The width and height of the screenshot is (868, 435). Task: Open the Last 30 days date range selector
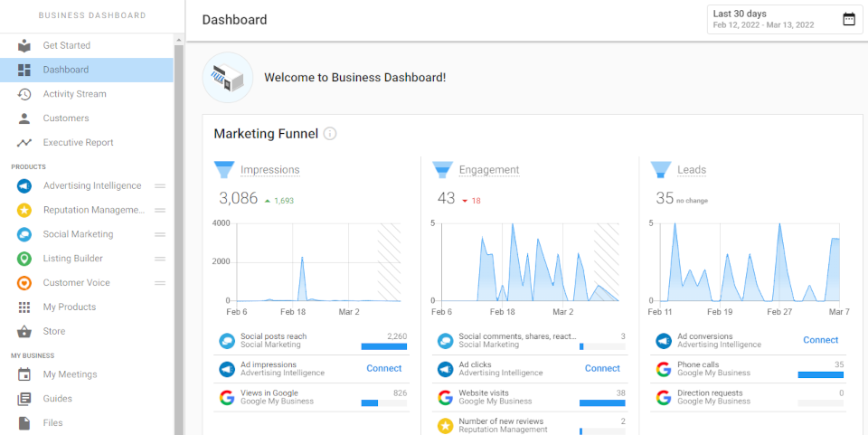[x=785, y=19]
